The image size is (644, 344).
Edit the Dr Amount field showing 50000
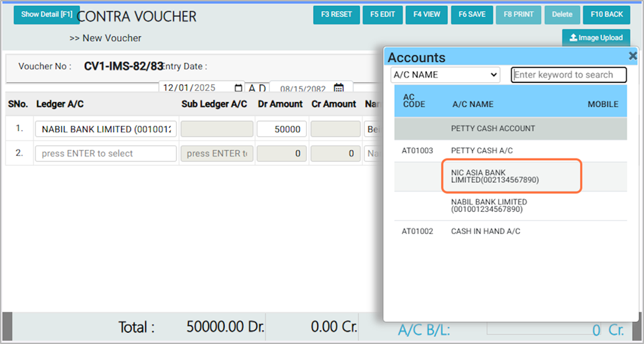pyautogui.click(x=282, y=130)
